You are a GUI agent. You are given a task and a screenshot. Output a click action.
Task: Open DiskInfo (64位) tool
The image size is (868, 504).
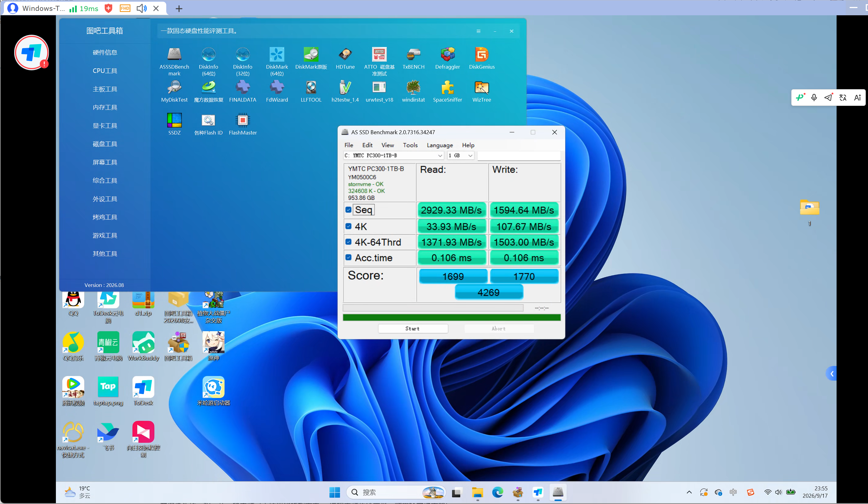[x=209, y=54]
